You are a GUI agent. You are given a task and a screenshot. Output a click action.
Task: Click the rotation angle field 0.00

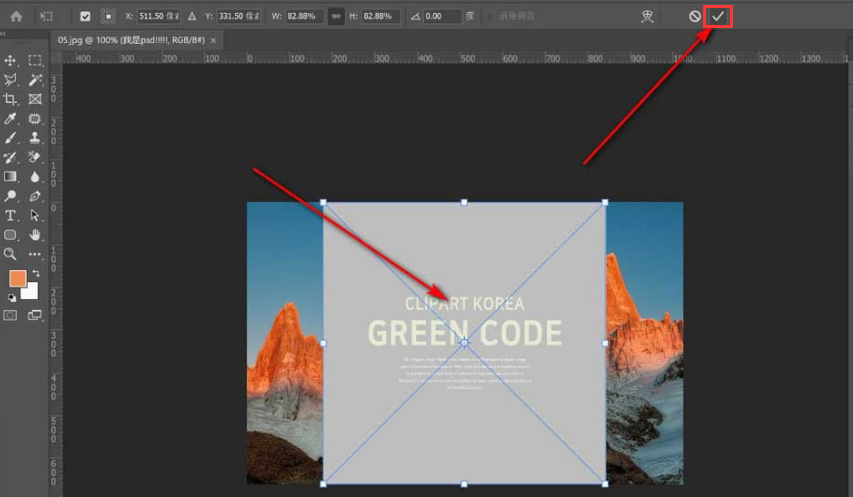442,16
